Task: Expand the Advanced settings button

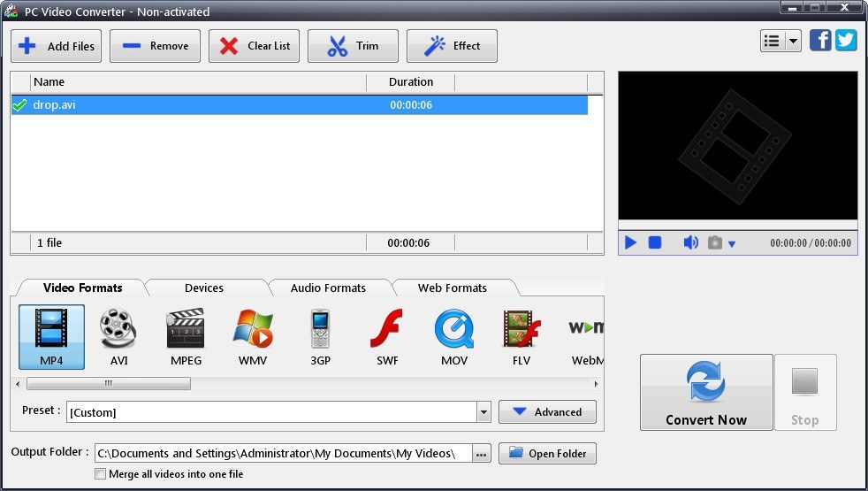Action: click(x=547, y=411)
